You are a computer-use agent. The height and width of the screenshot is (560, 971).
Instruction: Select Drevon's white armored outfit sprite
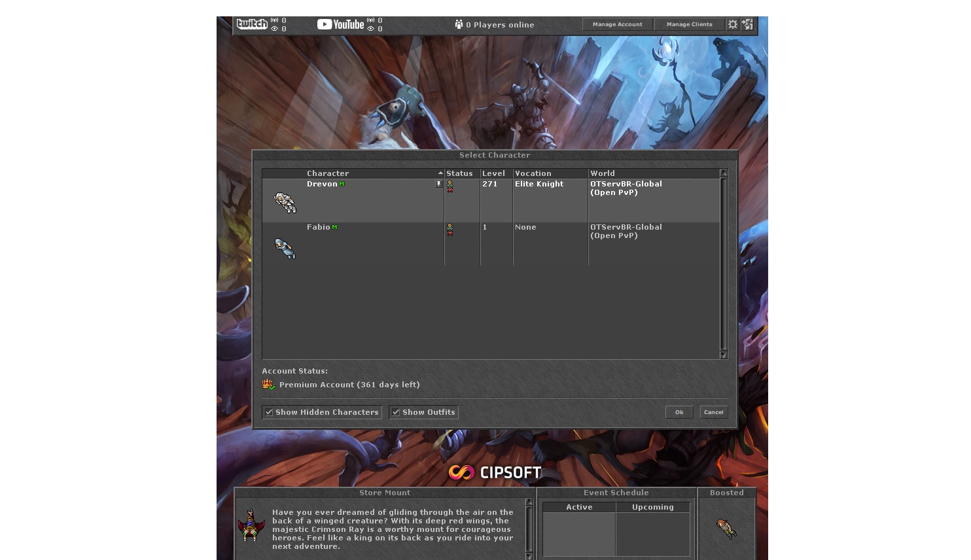(285, 203)
